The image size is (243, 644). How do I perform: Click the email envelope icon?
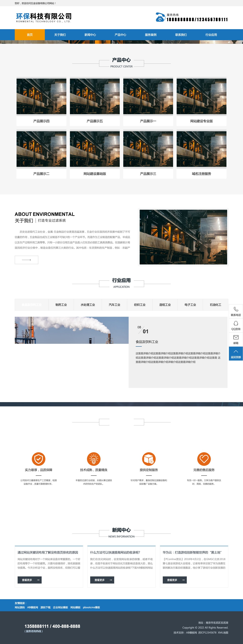pos(236,337)
